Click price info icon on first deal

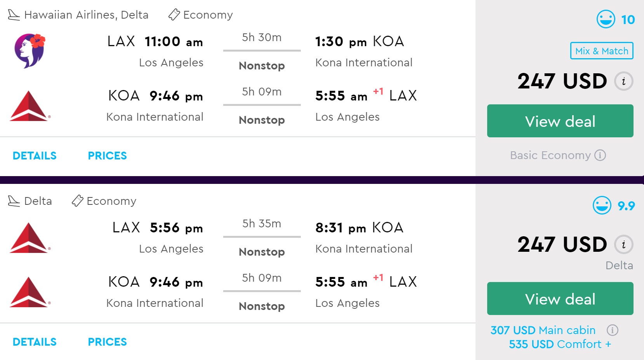623,81
